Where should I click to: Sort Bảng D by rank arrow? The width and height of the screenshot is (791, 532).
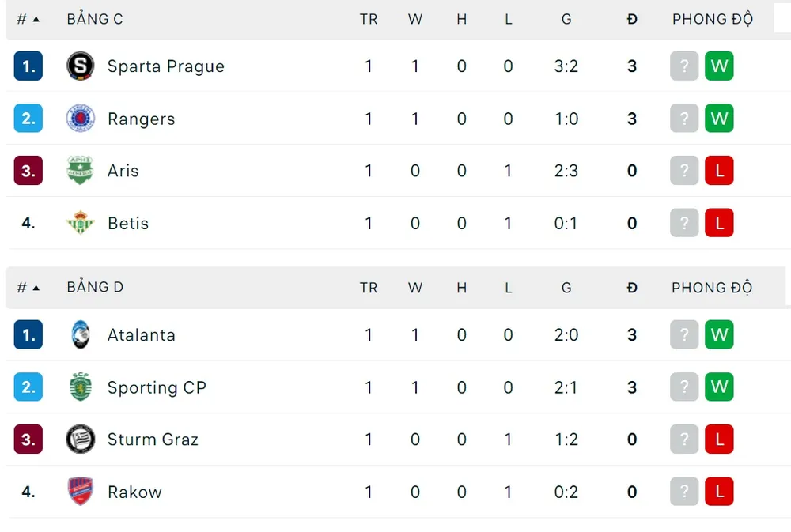pyautogui.click(x=36, y=288)
